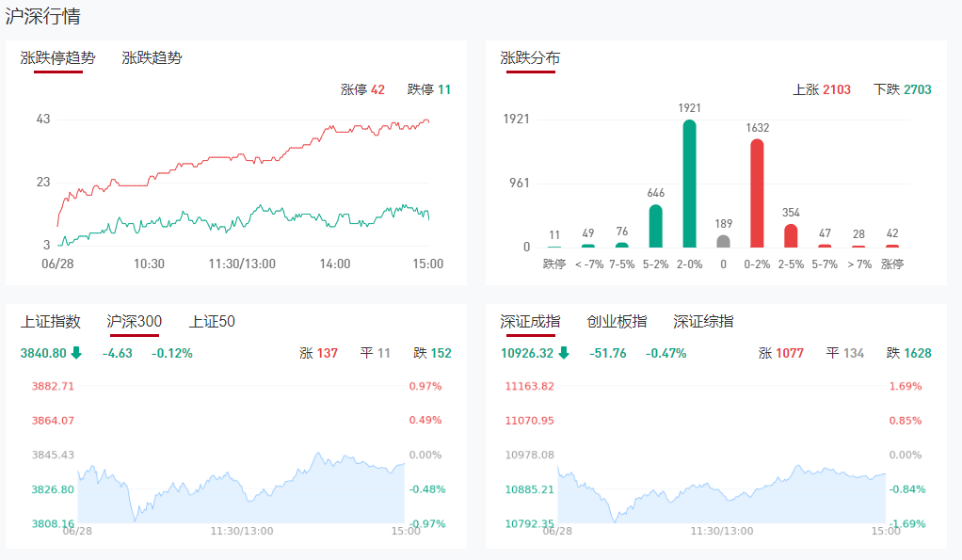Open the 上证指数 index tab
The width and height of the screenshot is (962, 560).
51,322
